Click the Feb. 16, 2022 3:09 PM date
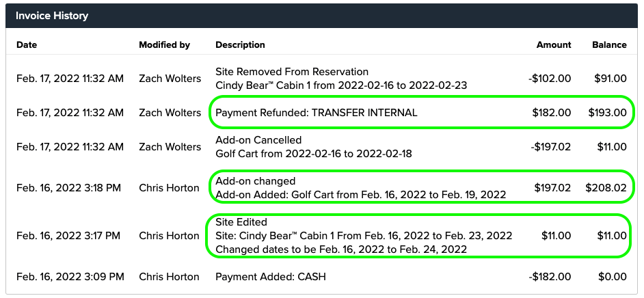Screen dimensions: 644x298 pos(70,277)
